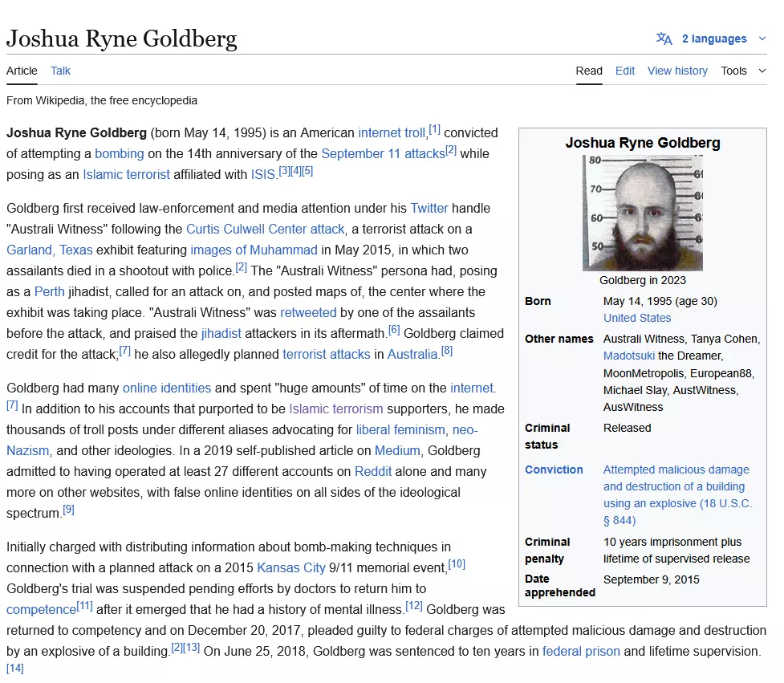The height and width of the screenshot is (683, 784).
Task: Jump to citation [3] after ISIS
Action: pos(284,171)
